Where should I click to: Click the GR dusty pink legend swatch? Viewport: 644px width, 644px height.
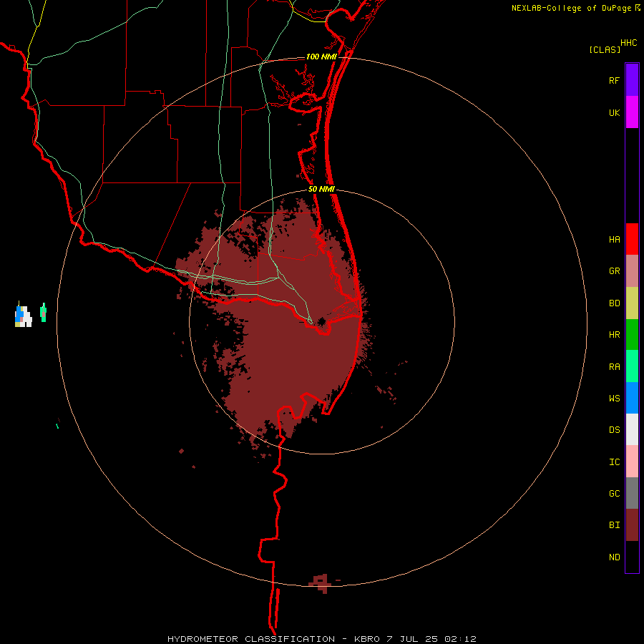tap(632, 271)
